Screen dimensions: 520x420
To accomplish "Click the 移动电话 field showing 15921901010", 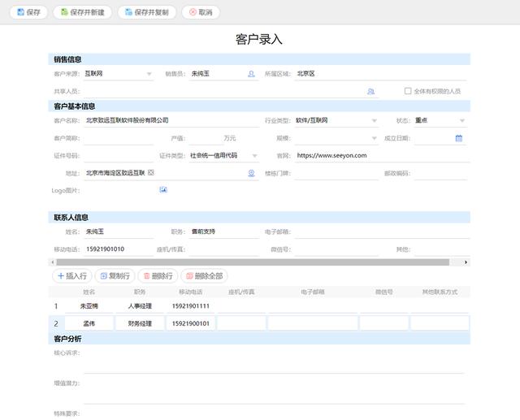I will pos(119,249).
